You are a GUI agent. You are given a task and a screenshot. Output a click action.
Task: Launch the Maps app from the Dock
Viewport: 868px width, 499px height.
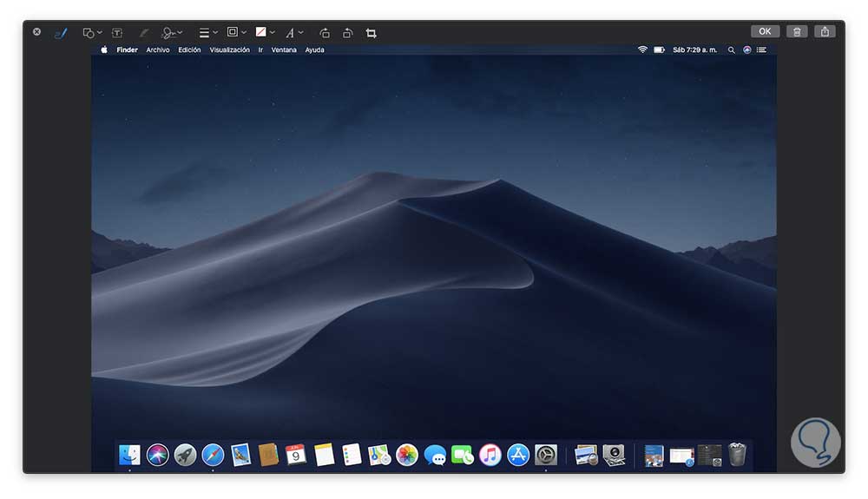coord(379,456)
